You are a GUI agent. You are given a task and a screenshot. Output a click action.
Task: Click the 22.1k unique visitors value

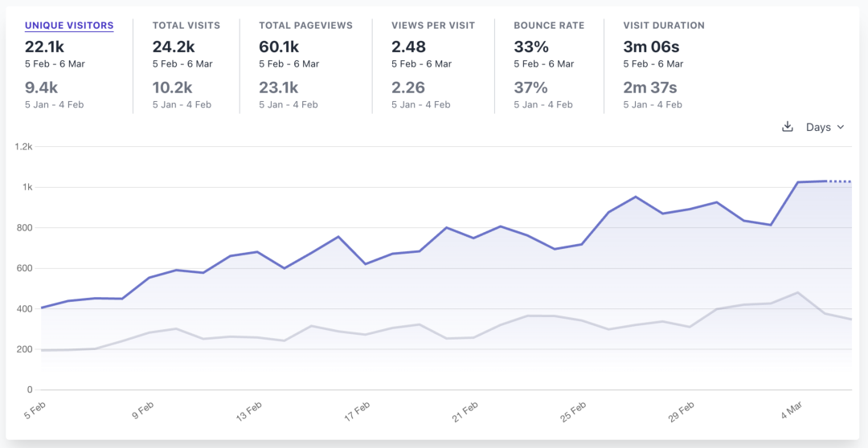[44, 47]
